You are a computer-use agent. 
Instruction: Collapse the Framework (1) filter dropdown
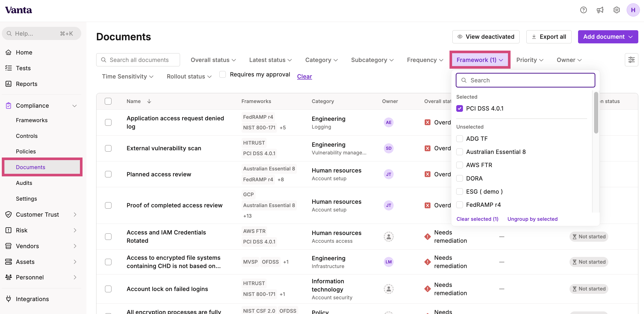click(x=480, y=60)
